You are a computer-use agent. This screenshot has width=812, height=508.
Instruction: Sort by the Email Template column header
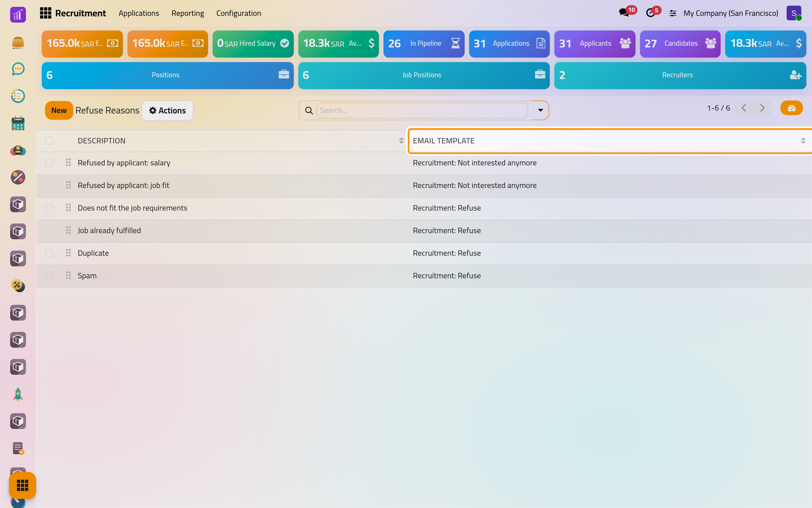(609, 141)
